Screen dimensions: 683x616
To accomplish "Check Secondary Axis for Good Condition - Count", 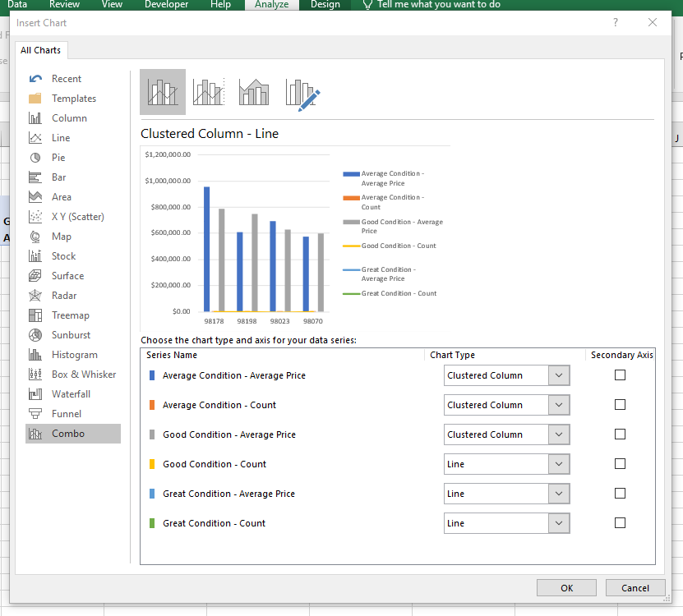I will pyautogui.click(x=620, y=464).
